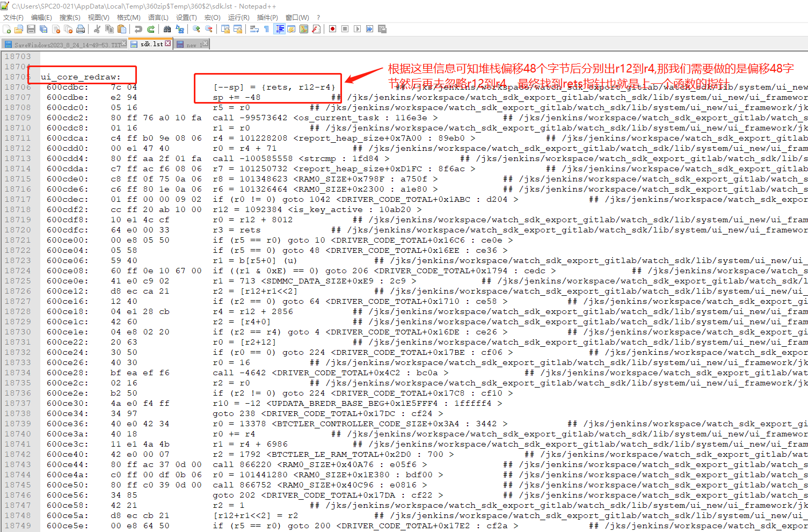
Task: Open the Replace dialog icon
Action: [180, 29]
